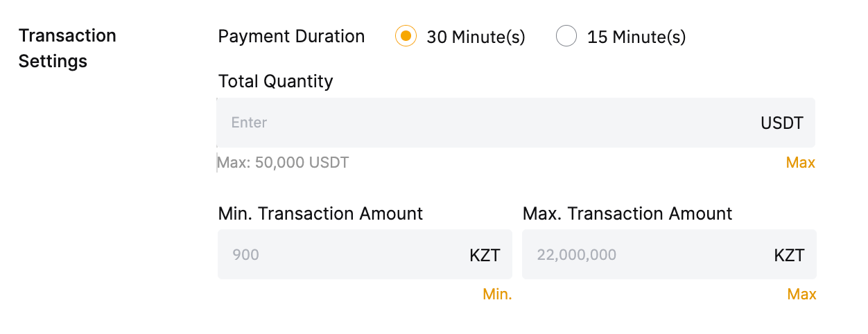This screenshot has width=868, height=334.
Task: Click the Max. Transaction Amount label
Action: 627,213
